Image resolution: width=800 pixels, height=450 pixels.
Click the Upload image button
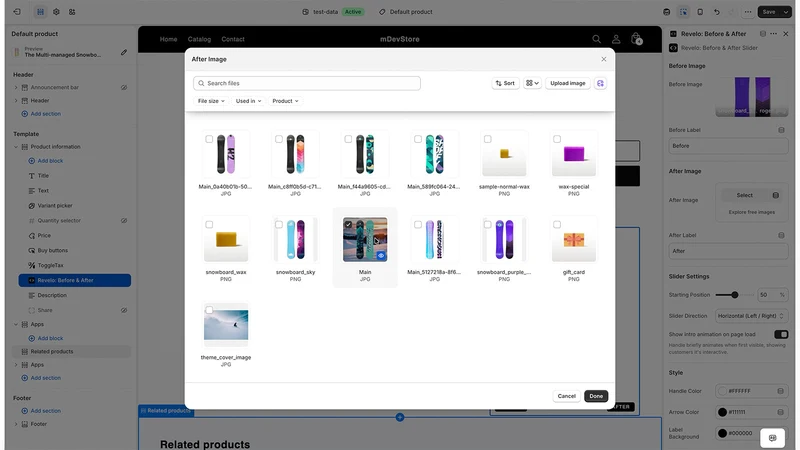[567, 83]
